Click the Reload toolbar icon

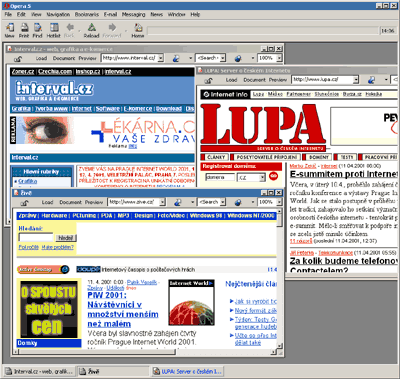pos(91,30)
